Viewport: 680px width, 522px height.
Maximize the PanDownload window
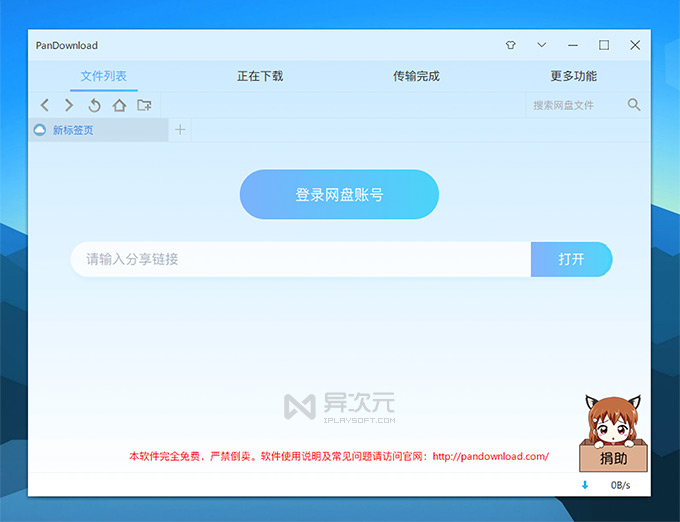[x=604, y=45]
